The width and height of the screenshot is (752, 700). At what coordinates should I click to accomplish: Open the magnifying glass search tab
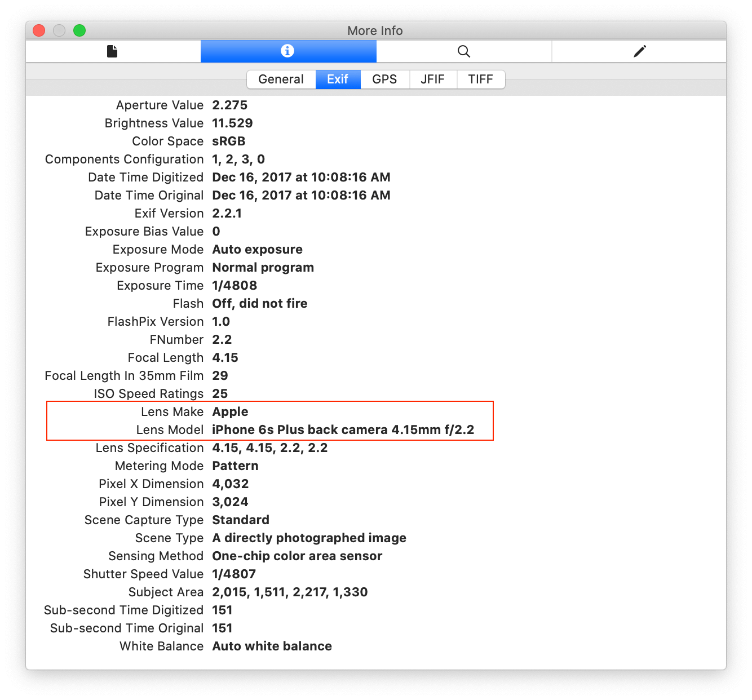click(464, 51)
